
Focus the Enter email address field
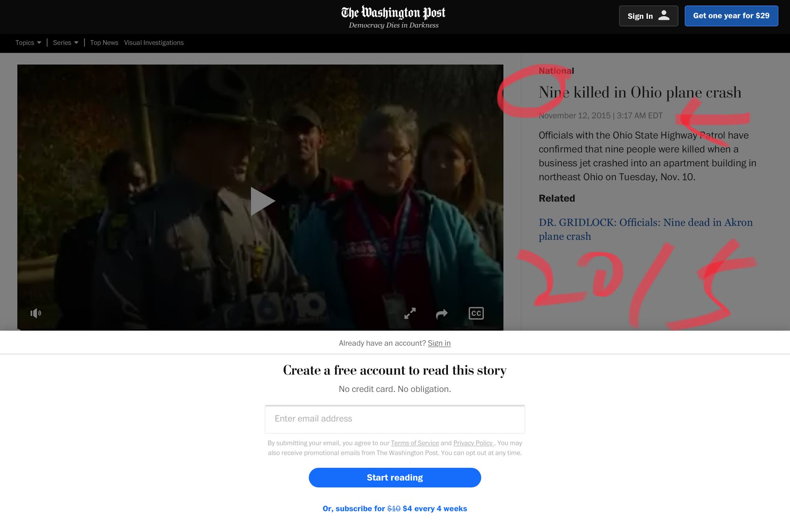pyautogui.click(x=395, y=419)
